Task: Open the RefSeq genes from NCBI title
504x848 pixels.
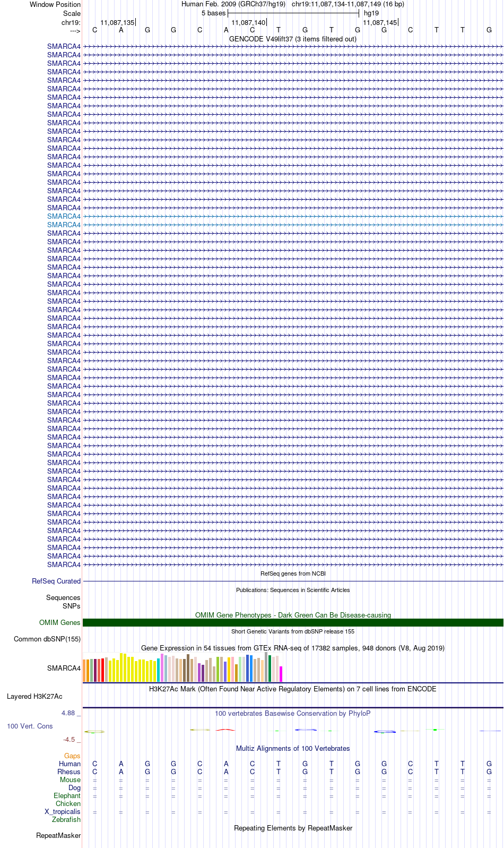Action: pos(293,574)
